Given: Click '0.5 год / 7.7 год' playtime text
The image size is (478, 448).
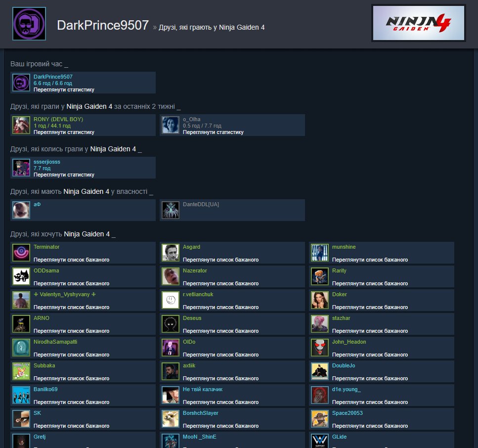Looking at the screenshot, I should (x=202, y=126).
